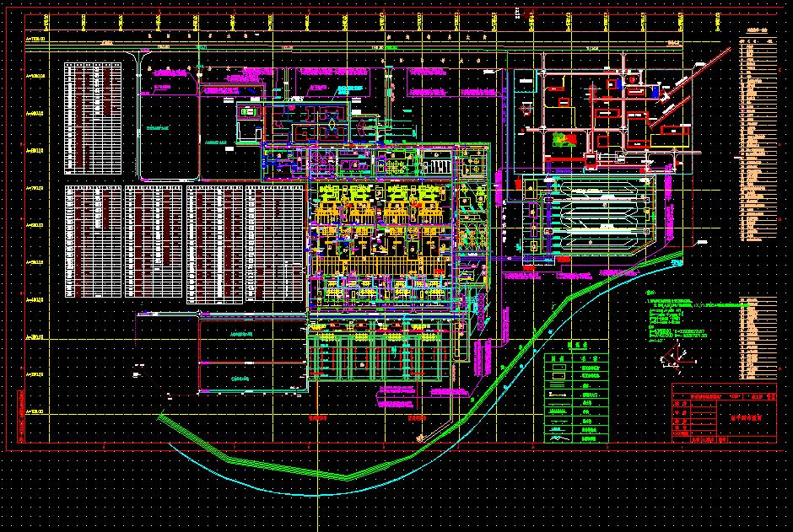This screenshot has width=793, height=532.
Task: Click the red north arrow compass symbol
Action: pyautogui.click(x=677, y=358)
